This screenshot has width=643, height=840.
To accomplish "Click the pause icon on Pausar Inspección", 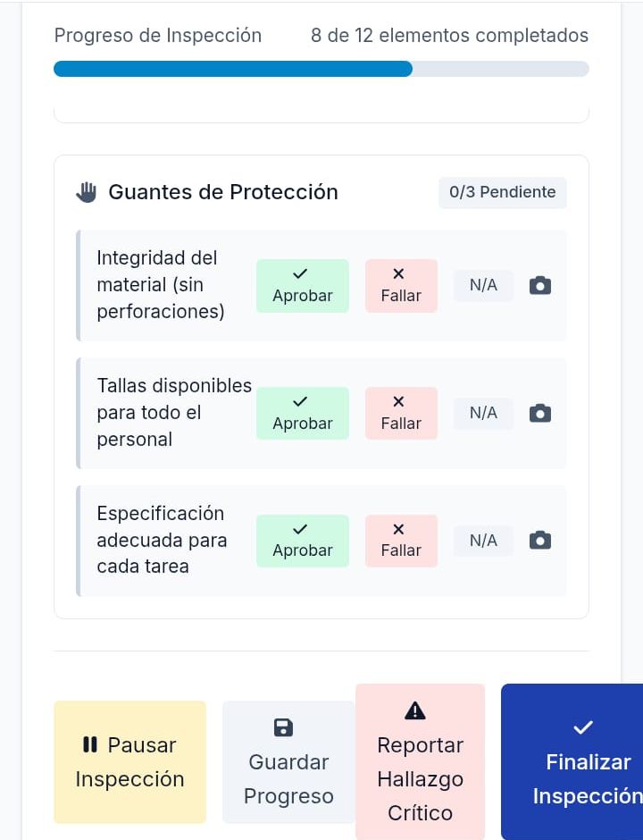I will pos(89,744).
